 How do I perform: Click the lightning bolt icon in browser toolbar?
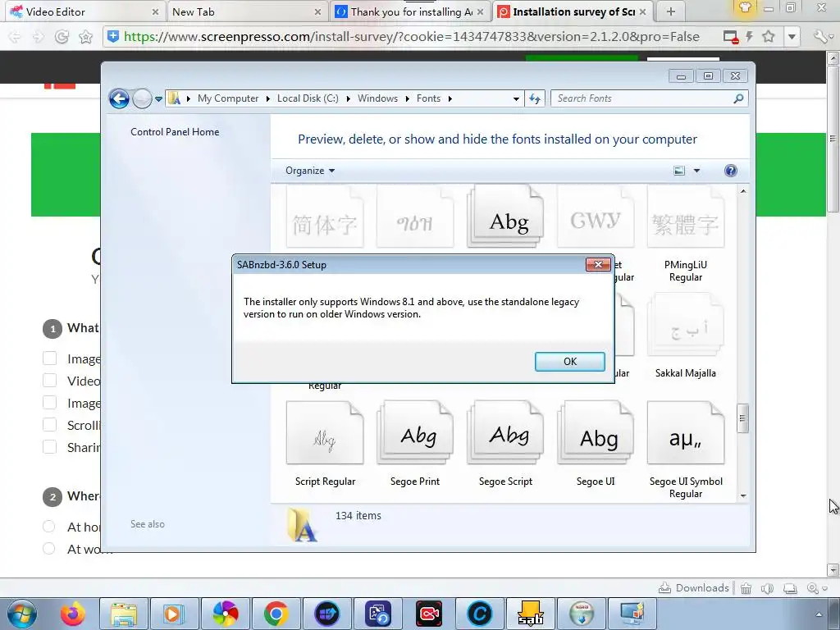pos(749,36)
